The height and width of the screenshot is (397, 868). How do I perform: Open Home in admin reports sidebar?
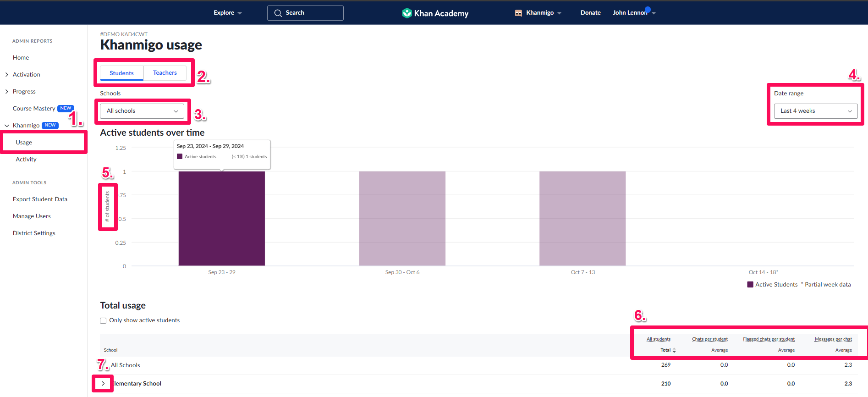(x=21, y=57)
